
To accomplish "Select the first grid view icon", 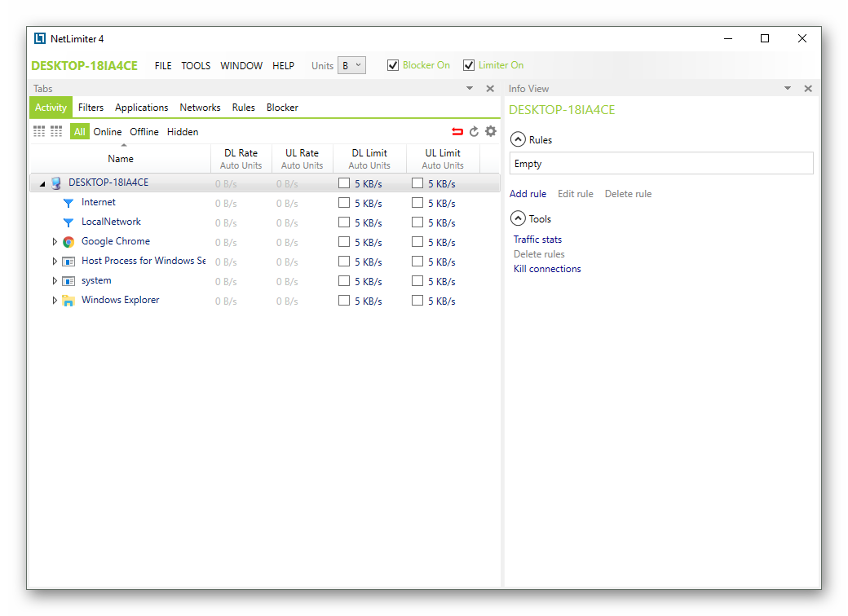I will 39,131.
